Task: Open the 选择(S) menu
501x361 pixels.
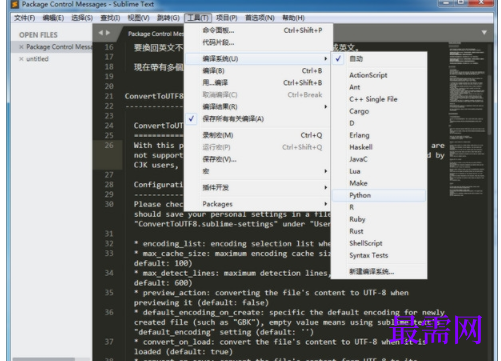Action: tap(82, 18)
